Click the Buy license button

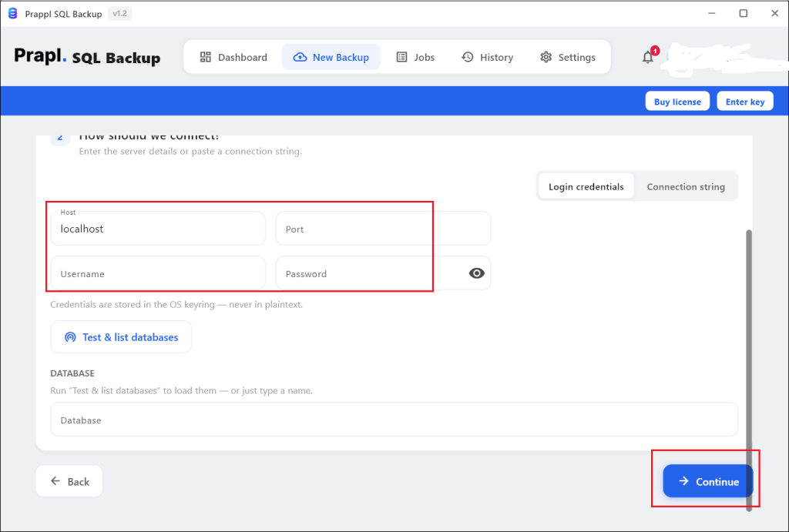pyautogui.click(x=677, y=101)
